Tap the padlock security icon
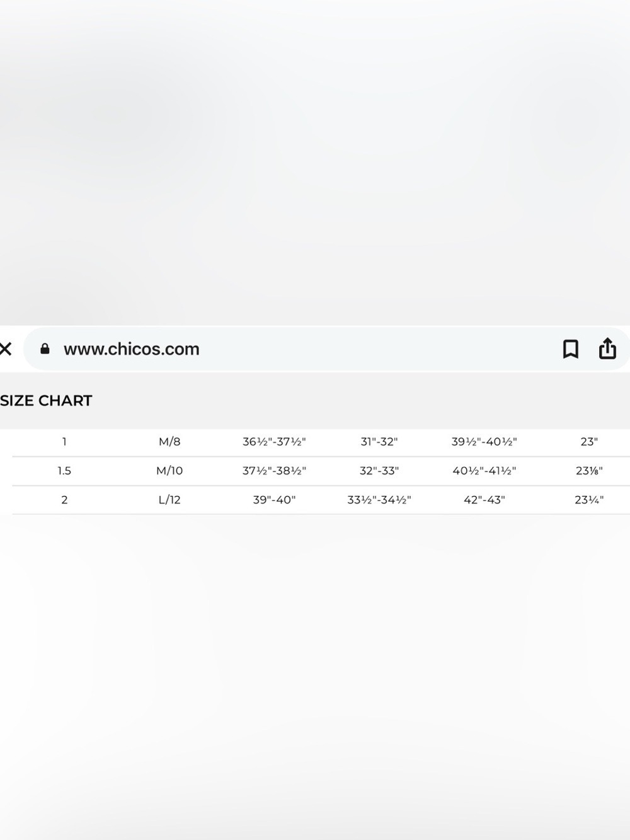 [45, 348]
